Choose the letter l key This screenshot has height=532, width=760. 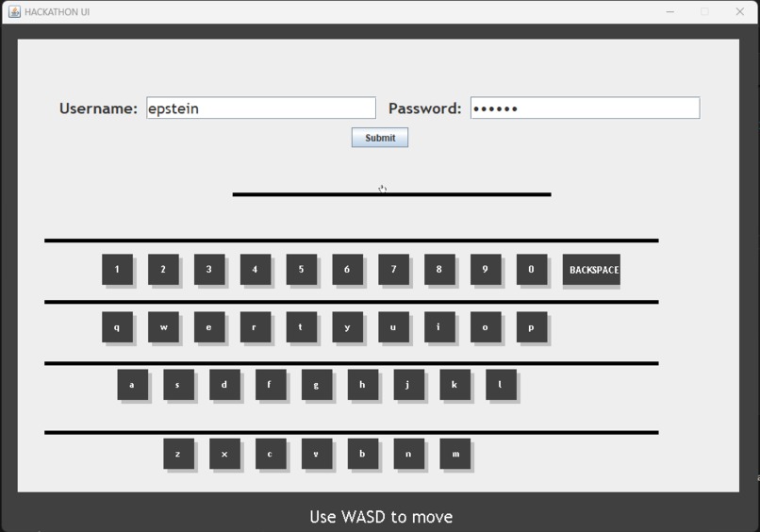point(502,385)
